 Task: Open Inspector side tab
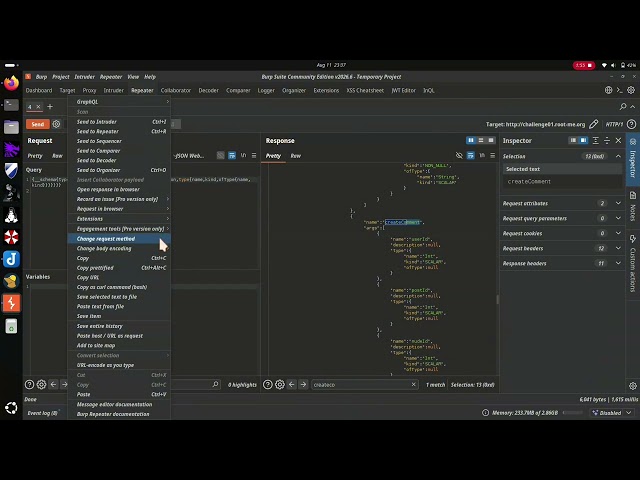[x=633, y=158]
